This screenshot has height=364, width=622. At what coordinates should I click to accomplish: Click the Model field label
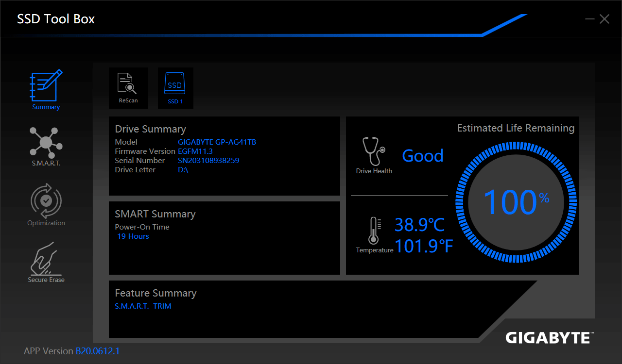[x=126, y=142]
